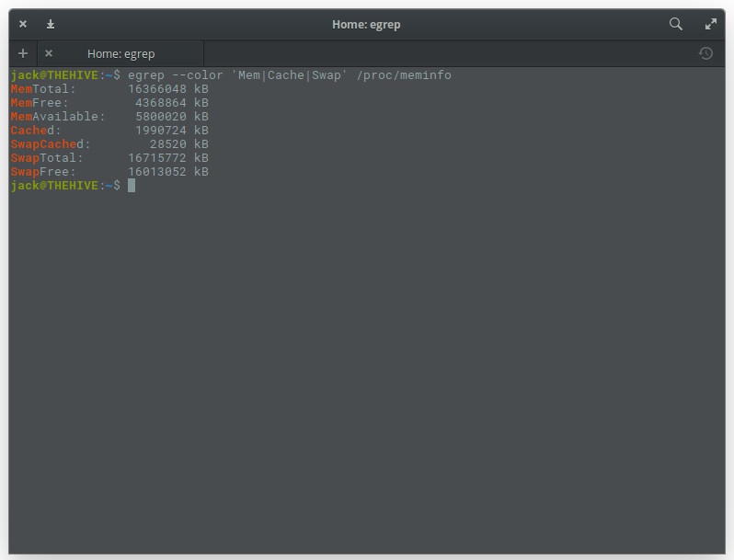
Task: Maximize the terminal with the expand arrows icon
Action: (x=710, y=24)
